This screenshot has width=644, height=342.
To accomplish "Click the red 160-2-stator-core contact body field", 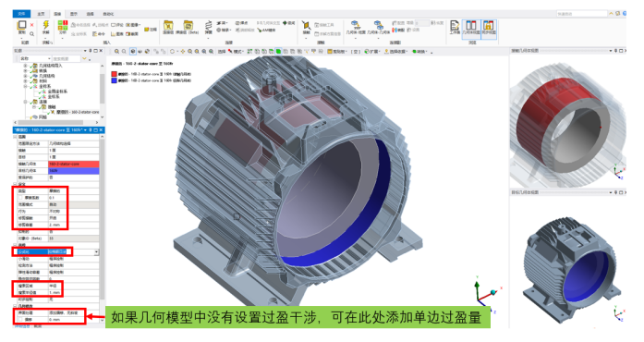I will point(74,164).
